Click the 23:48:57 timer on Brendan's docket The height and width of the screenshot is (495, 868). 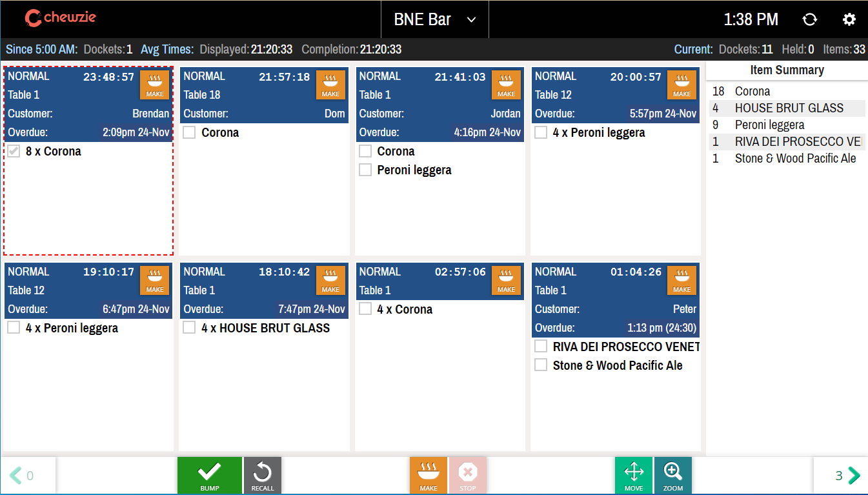tap(108, 77)
